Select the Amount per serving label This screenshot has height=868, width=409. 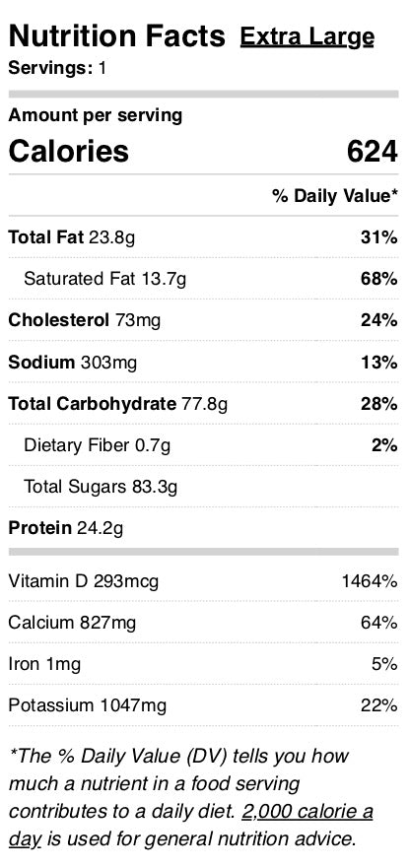point(96,115)
